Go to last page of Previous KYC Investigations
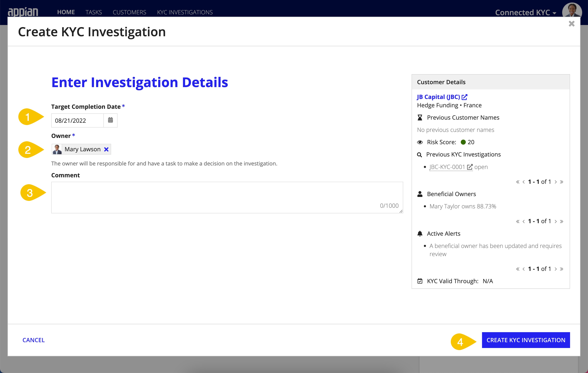This screenshot has height=373, width=588. pos(562,182)
